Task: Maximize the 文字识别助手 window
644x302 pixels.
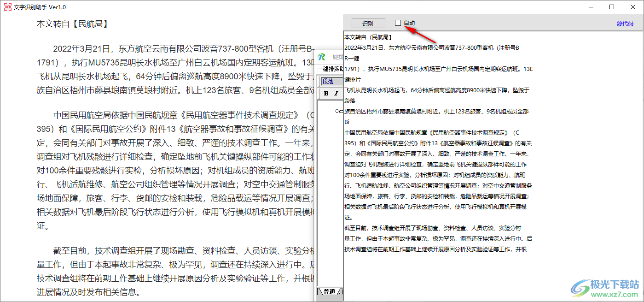Action: pyautogui.click(x=612, y=7)
